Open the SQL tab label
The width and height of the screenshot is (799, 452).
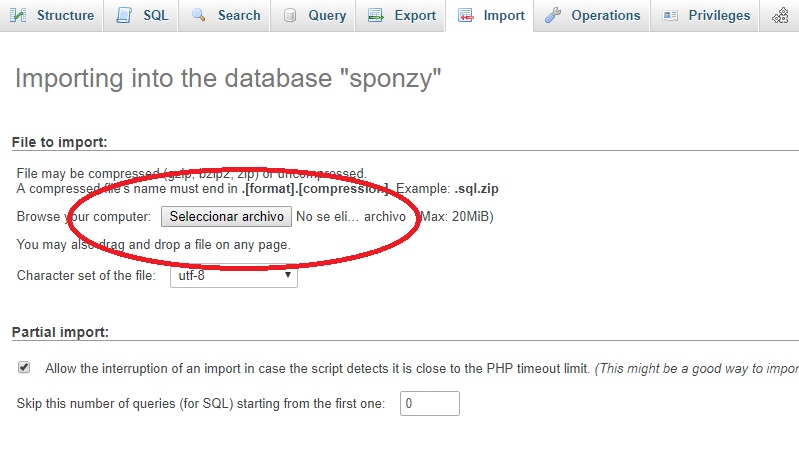[x=156, y=16]
